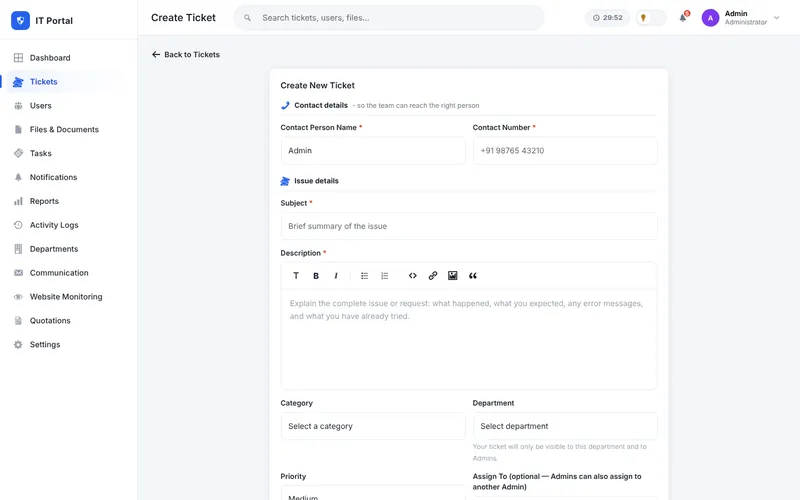Focus the search tickets, users, files field

[x=389, y=18]
